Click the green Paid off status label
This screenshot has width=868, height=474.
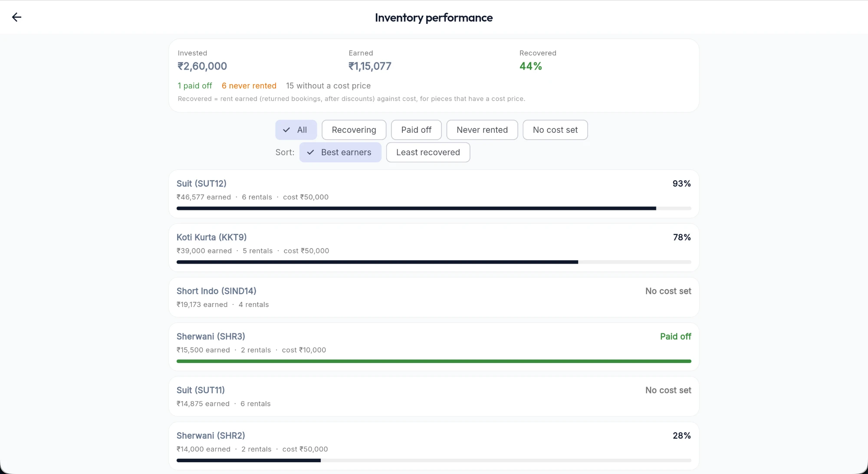(x=675, y=337)
